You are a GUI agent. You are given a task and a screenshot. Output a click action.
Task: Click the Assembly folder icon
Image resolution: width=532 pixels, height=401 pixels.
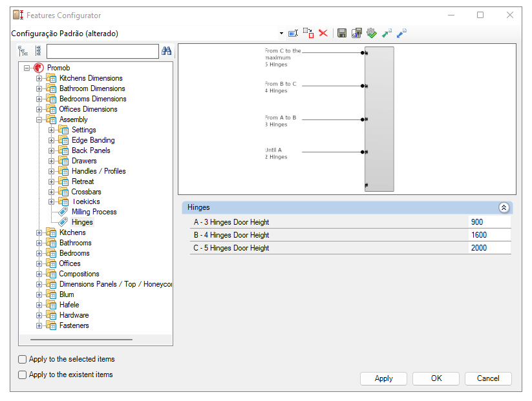[x=51, y=119]
